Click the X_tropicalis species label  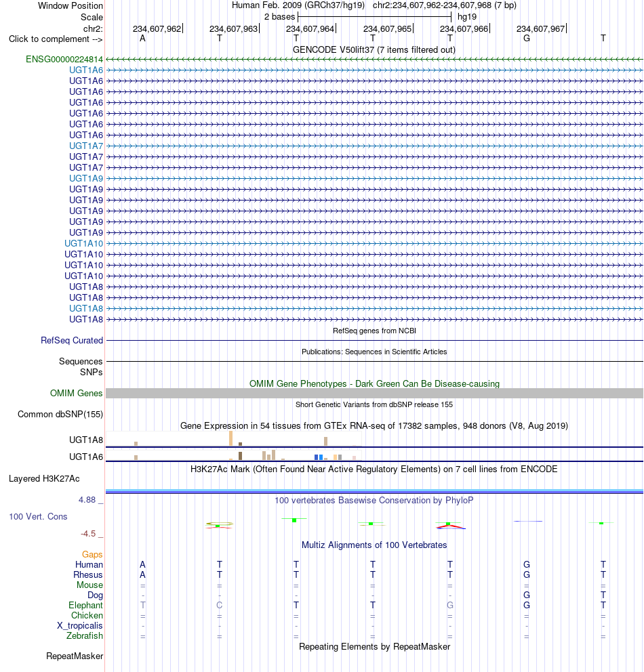coord(80,626)
